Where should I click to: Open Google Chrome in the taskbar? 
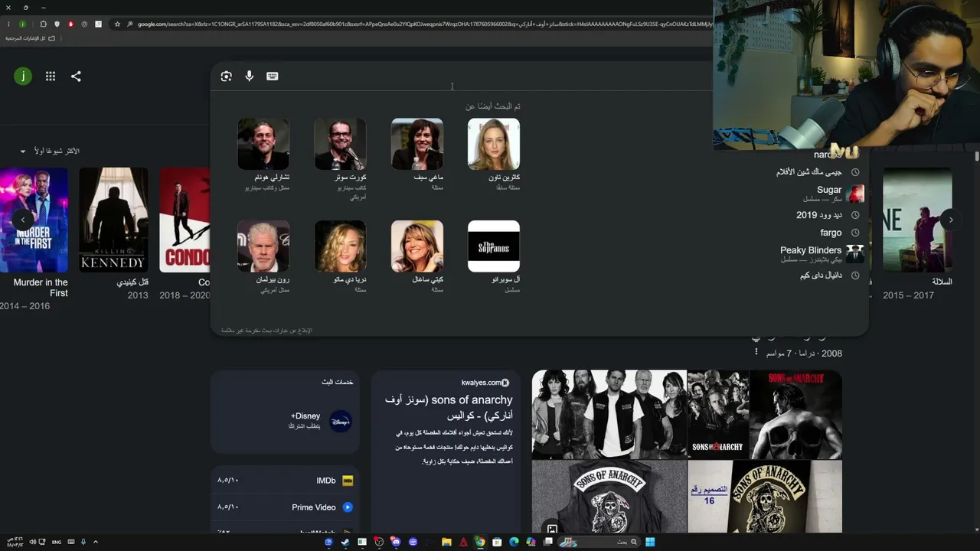click(480, 542)
